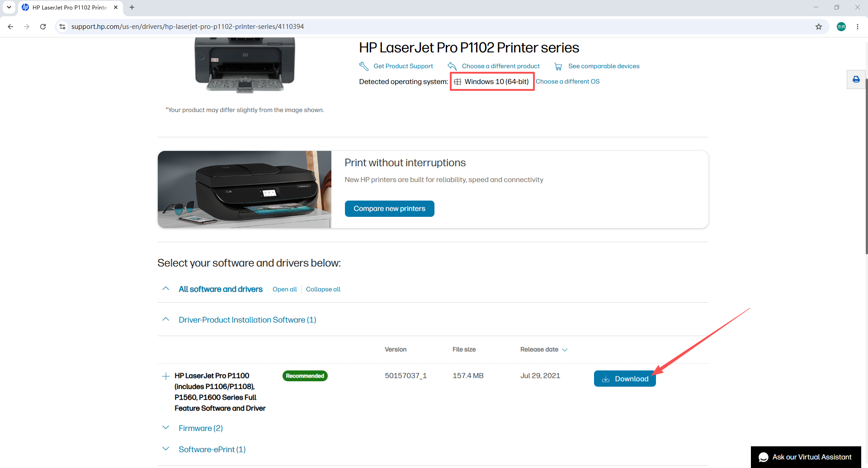This screenshot has width=868, height=468.
Task: Click Compare new printers button
Action: click(x=389, y=209)
